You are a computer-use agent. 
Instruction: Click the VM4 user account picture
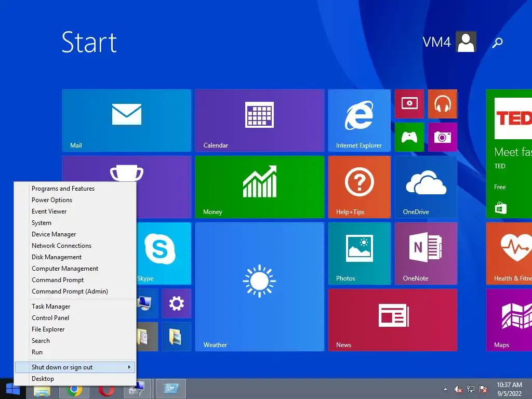point(466,42)
